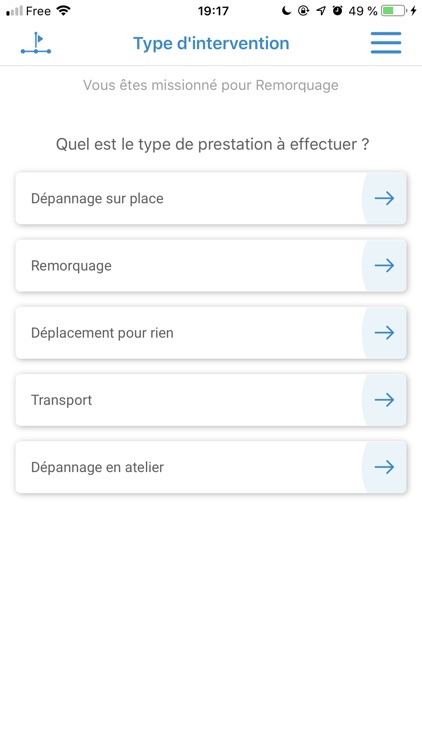Tap the location arrow status icon
The width and height of the screenshot is (422, 750).
pos(321,11)
